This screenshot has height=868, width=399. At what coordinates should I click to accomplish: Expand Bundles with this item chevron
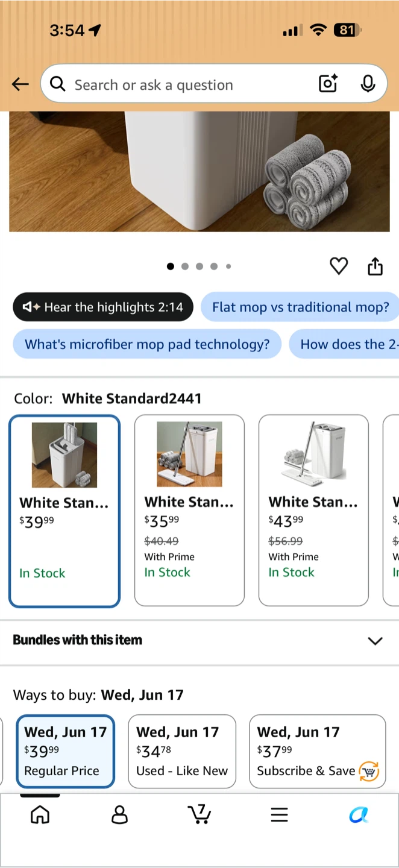pos(375,641)
